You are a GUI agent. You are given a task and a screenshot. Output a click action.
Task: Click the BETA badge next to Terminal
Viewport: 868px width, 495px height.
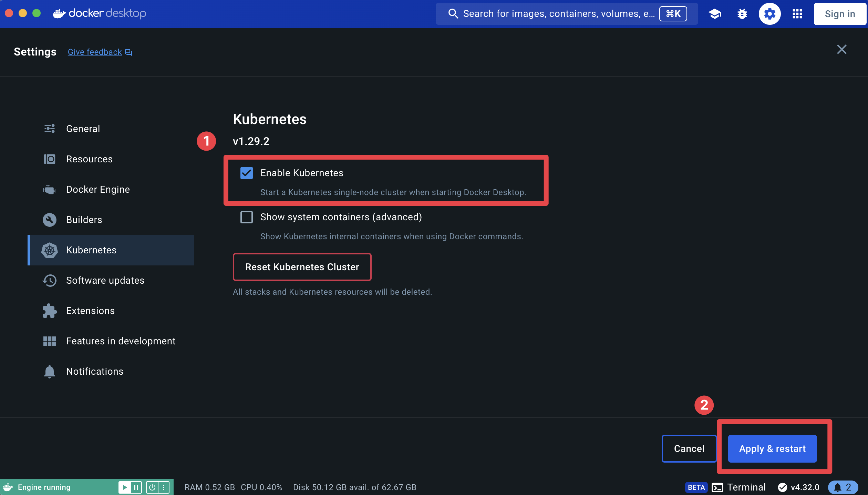[696, 487]
